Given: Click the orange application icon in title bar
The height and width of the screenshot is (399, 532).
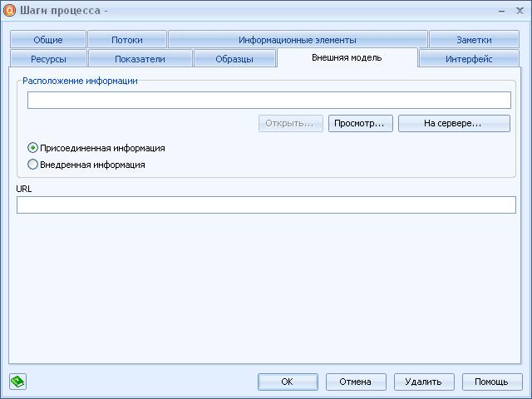Looking at the screenshot, I should click(9, 10).
